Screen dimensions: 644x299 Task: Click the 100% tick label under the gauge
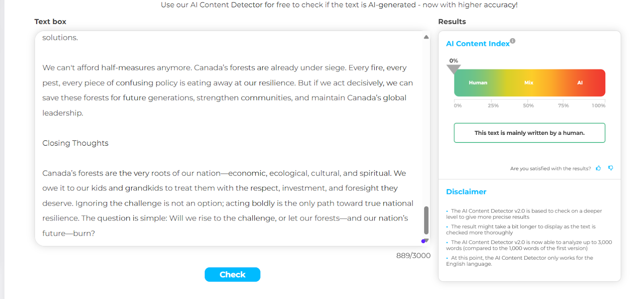[x=598, y=106]
